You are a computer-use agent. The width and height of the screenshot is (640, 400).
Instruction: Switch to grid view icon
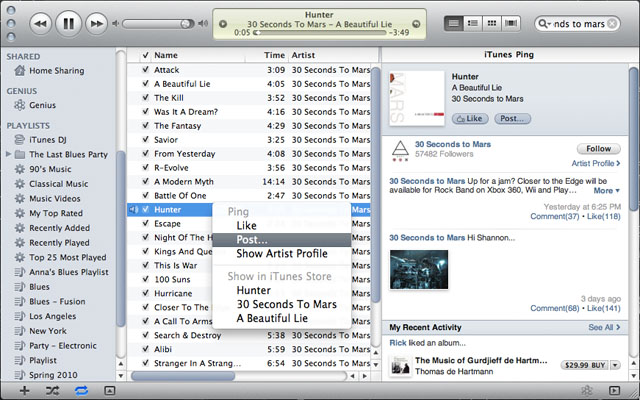tap(492, 23)
